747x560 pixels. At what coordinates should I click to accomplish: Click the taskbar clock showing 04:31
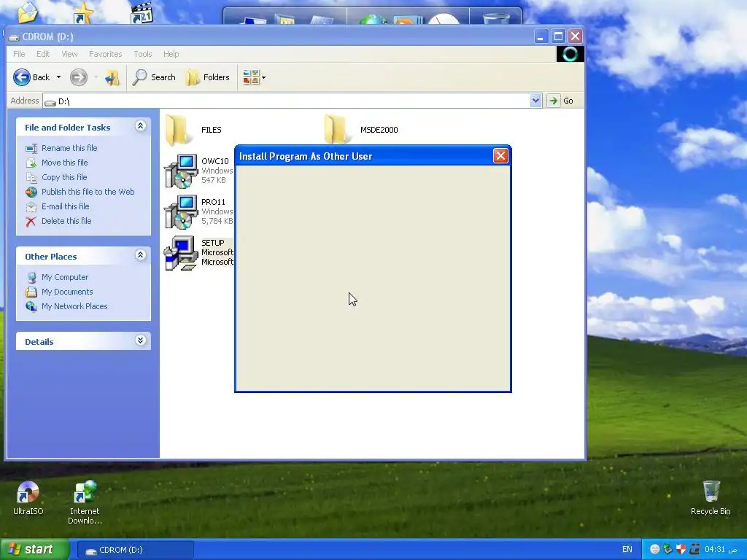pyautogui.click(x=721, y=550)
